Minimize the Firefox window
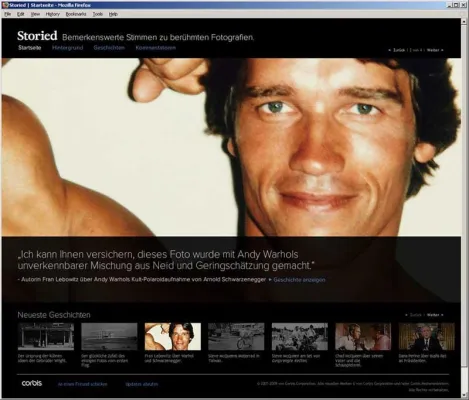The image size is (469, 400). coord(450,5)
